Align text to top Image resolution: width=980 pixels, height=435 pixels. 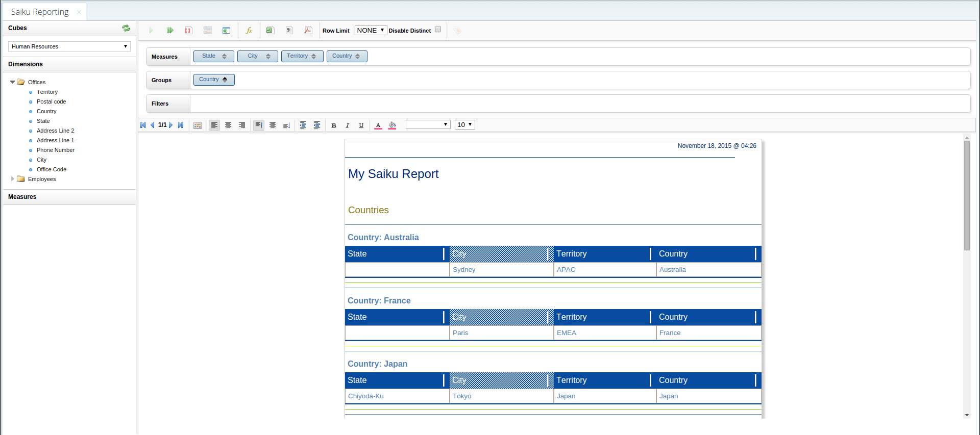tap(259, 125)
